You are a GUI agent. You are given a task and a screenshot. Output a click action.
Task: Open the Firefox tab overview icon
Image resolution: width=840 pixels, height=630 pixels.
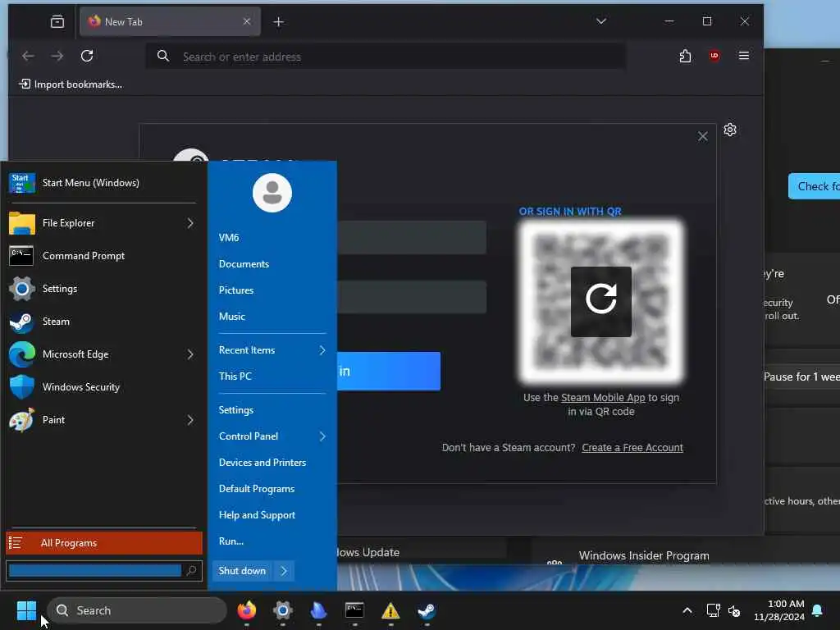click(x=57, y=21)
